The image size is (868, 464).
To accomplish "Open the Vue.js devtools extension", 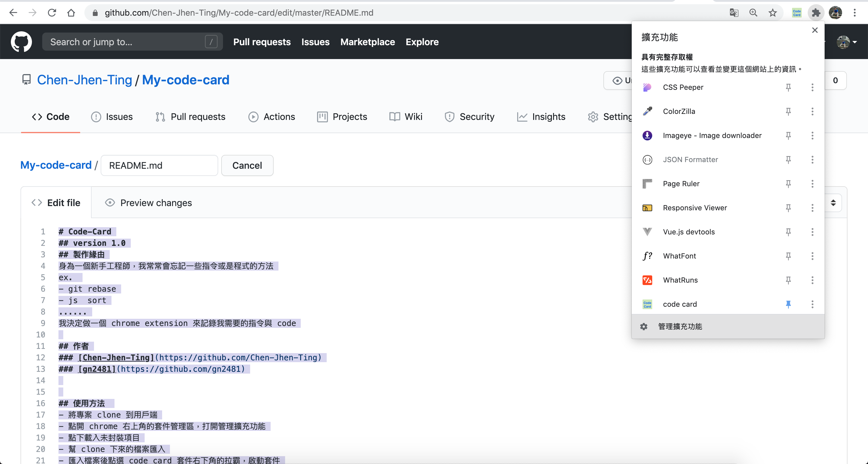I will point(688,232).
